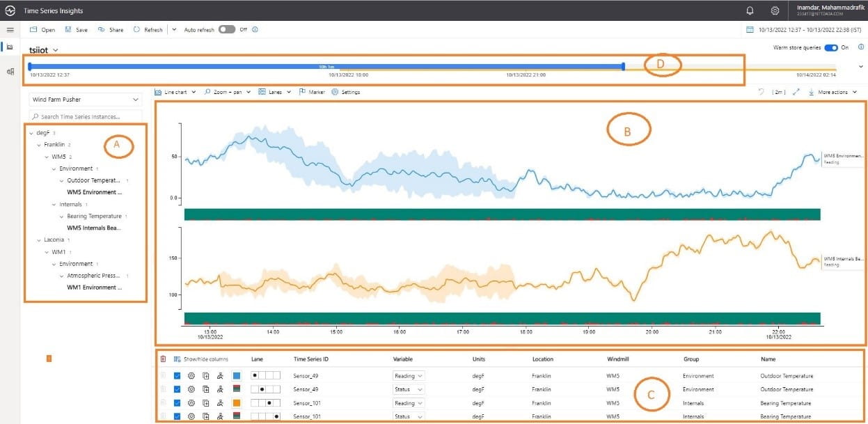Click the expand chart fullscreen icon
The height and width of the screenshot is (424, 868).
pyautogui.click(x=796, y=92)
